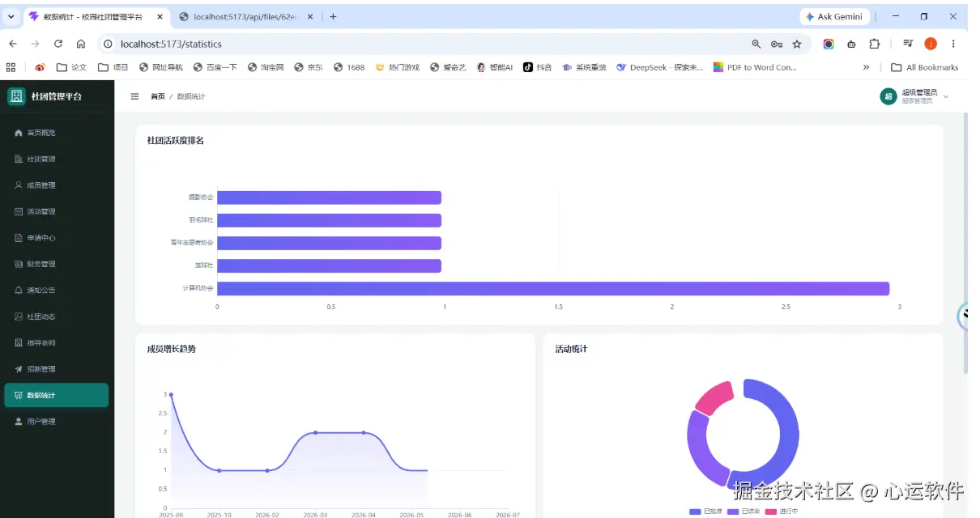Toggle the 已结束 legend item
The image size is (980, 518).
click(743, 512)
